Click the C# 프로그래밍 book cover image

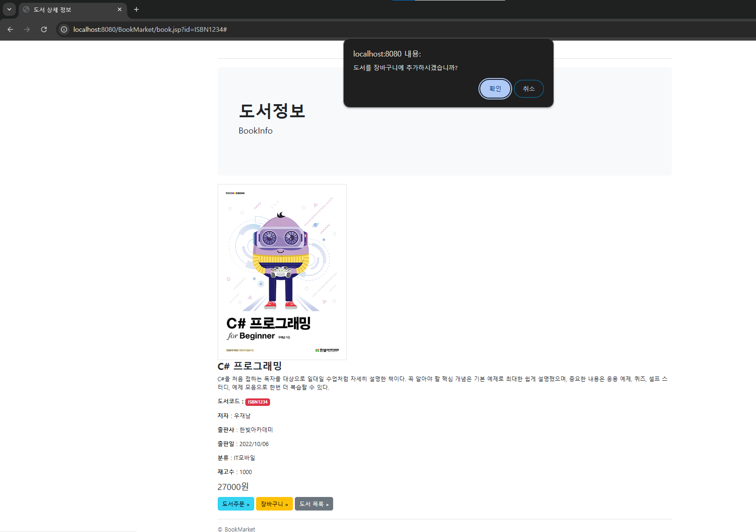(282, 272)
